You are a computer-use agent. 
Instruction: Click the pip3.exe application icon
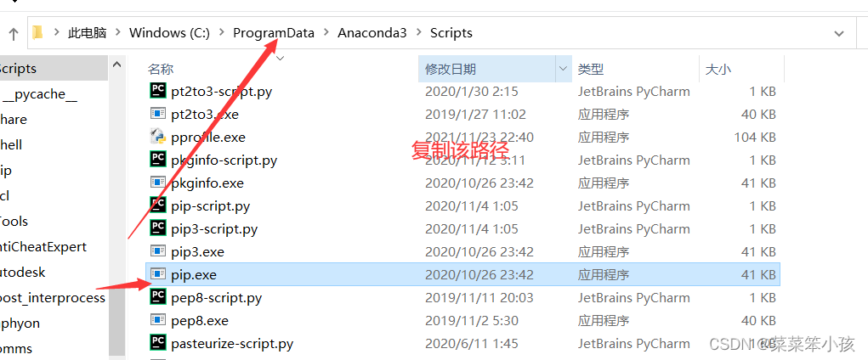(x=158, y=251)
